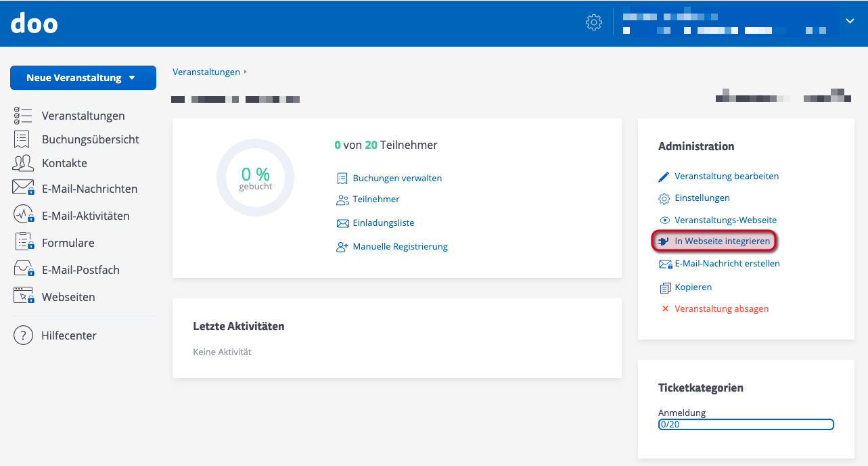Viewport: 868px width, 466px height.
Task: Click the Veranstaltung absagen link
Action: coord(721,308)
